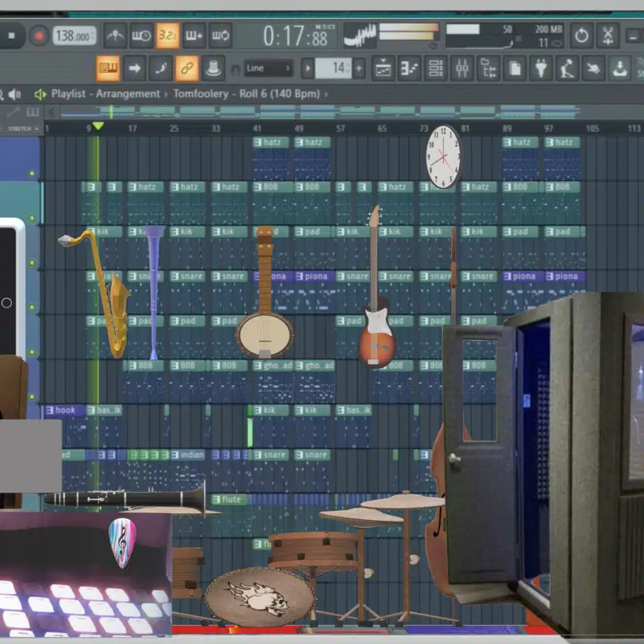Click the tempo field showing 138.000
Image resolution: width=644 pixels, height=644 pixels.
pyautogui.click(x=74, y=36)
